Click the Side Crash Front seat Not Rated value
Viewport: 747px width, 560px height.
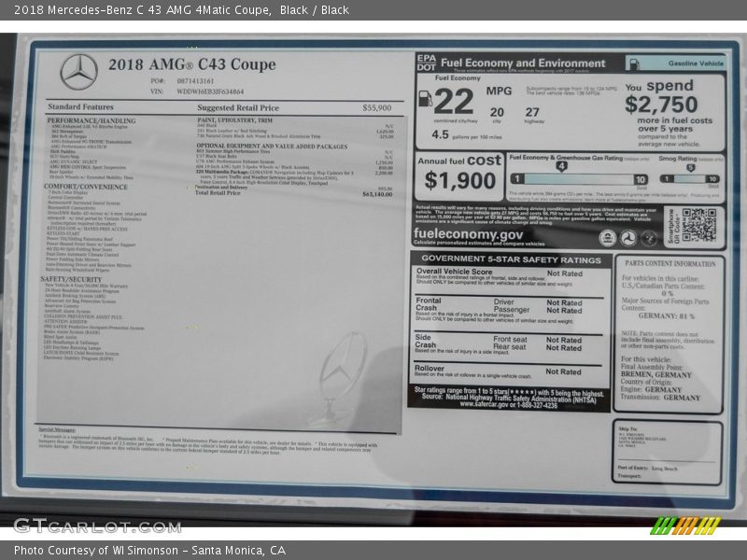(564, 340)
